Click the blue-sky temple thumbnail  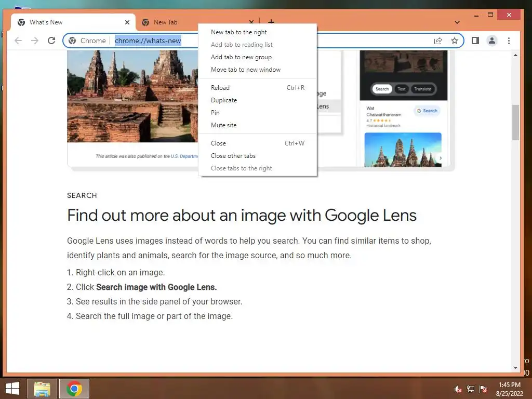[403, 150]
